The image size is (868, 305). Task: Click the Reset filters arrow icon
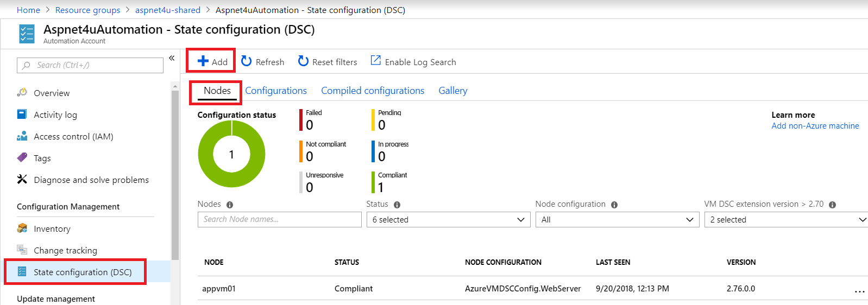(303, 61)
